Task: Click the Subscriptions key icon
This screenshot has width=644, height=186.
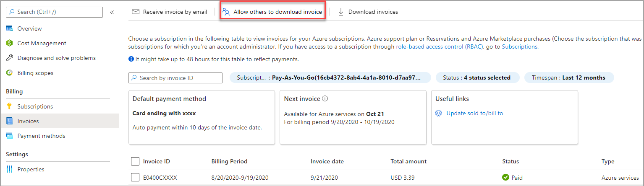Action: pos(9,106)
